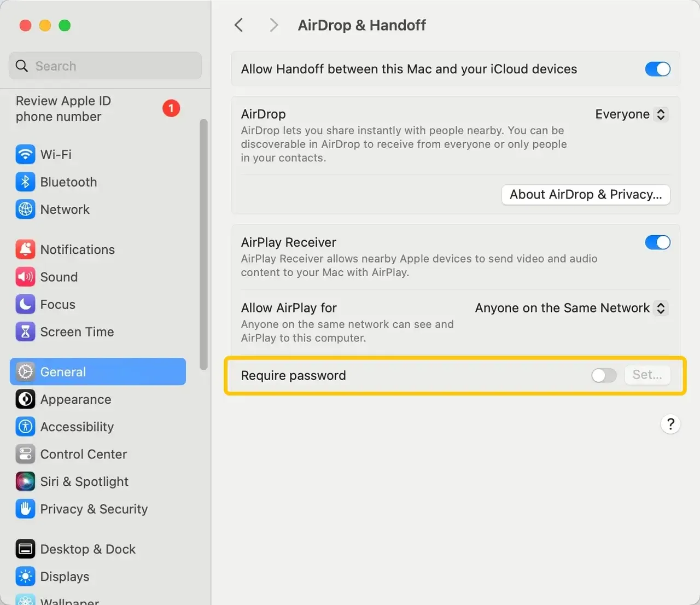The height and width of the screenshot is (605, 700).
Task: Toggle the AirPlay Receiver switch
Action: click(x=658, y=242)
